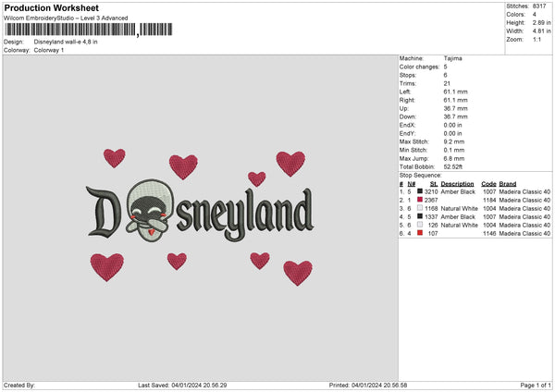Click the 'Stop Sequence:' heading
This screenshot has width=555, height=392.
(x=421, y=176)
